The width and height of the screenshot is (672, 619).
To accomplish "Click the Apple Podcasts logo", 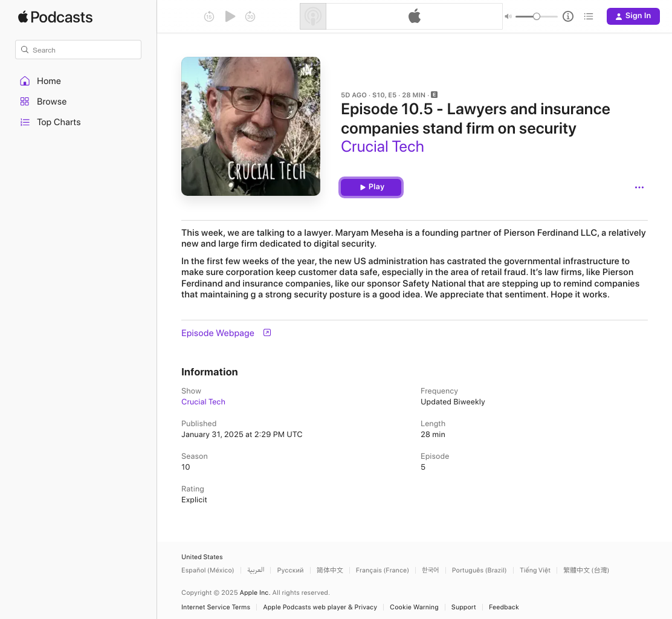I will pyautogui.click(x=55, y=17).
